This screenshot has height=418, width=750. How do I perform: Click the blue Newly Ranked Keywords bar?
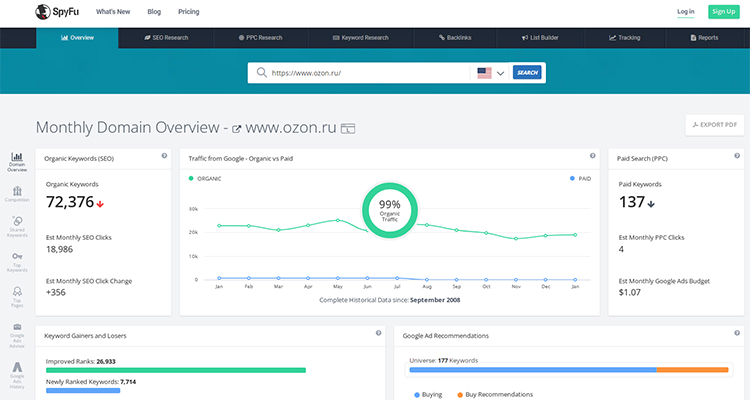(x=83, y=391)
